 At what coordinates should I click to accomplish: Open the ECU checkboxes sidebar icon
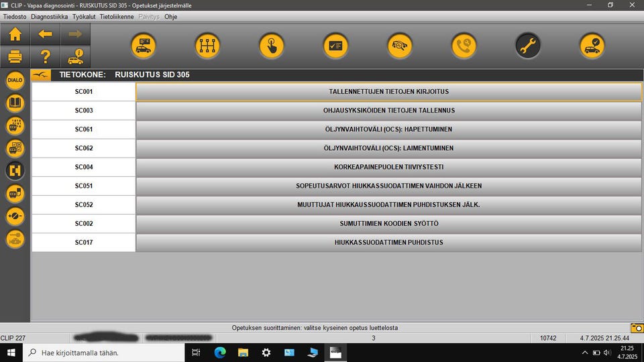(x=15, y=147)
